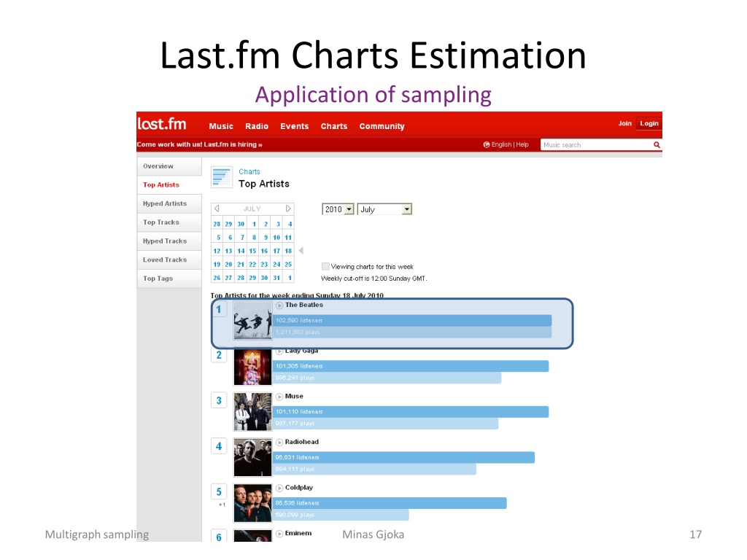This screenshot has width=747, height=560.
Task: Click the Login button
Action: 649,123
